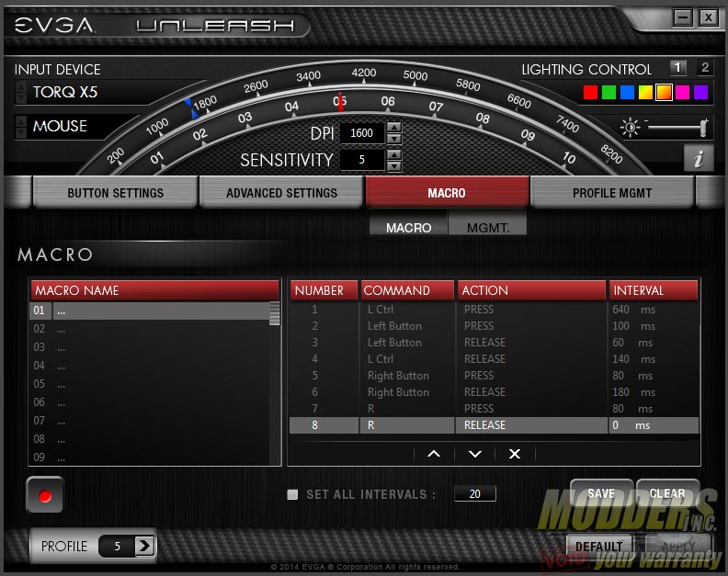Choose the orange lighting color
The height and width of the screenshot is (576, 728).
tap(664, 93)
